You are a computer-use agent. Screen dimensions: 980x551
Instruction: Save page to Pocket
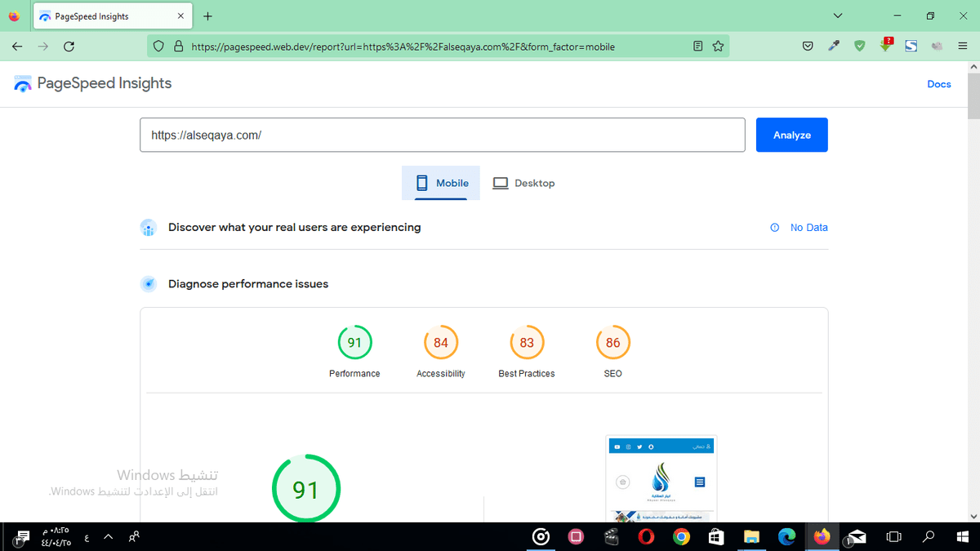tap(808, 47)
